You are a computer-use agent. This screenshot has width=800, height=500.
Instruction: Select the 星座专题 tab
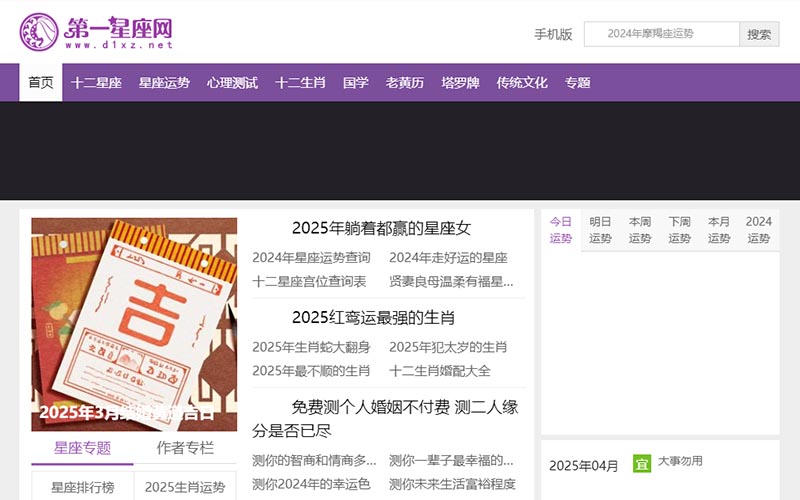[x=82, y=448]
